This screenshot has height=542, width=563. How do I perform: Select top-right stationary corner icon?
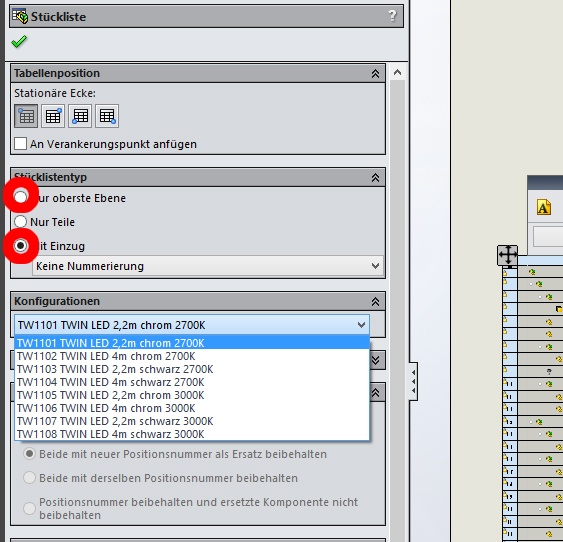pyautogui.click(x=53, y=116)
